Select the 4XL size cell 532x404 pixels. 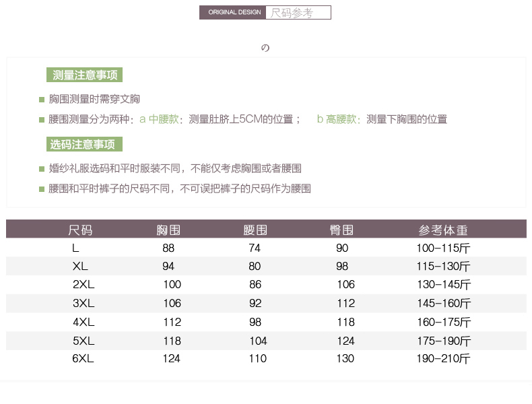click(84, 322)
